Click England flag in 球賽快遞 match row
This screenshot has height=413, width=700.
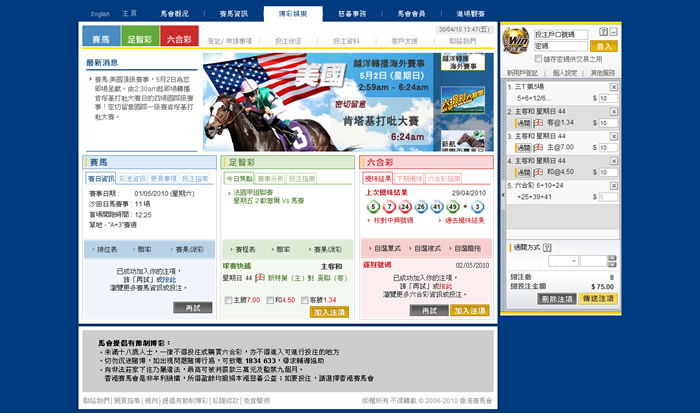[x=260, y=278]
